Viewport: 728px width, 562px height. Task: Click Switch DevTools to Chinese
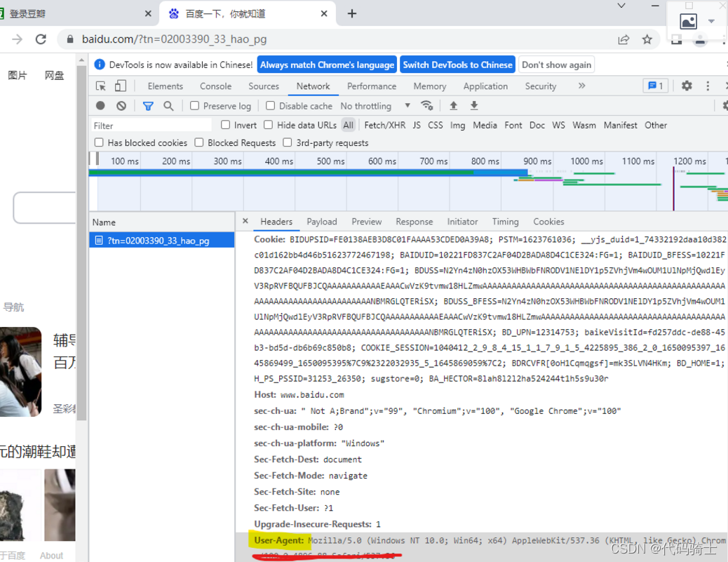pyautogui.click(x=457, y=65)
